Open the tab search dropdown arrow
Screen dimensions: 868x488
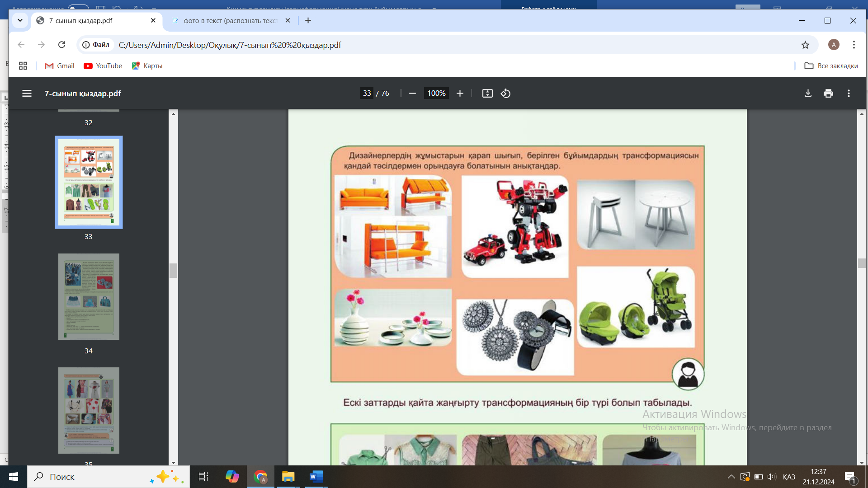[x=20, y=21]
